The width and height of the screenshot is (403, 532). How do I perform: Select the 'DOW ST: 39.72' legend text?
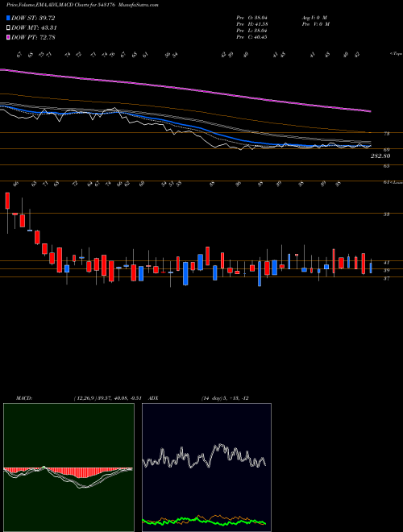[x=33, y=18]
